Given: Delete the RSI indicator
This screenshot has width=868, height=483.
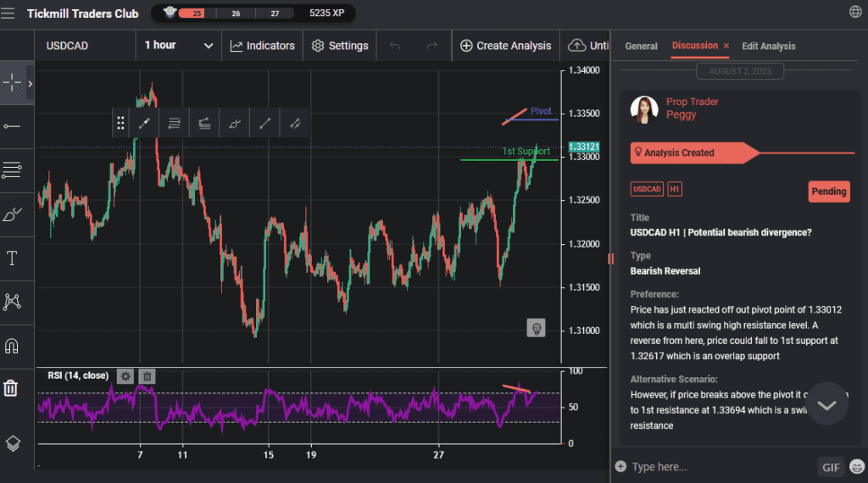Looking at the screenshot, I should pos(147,376).
